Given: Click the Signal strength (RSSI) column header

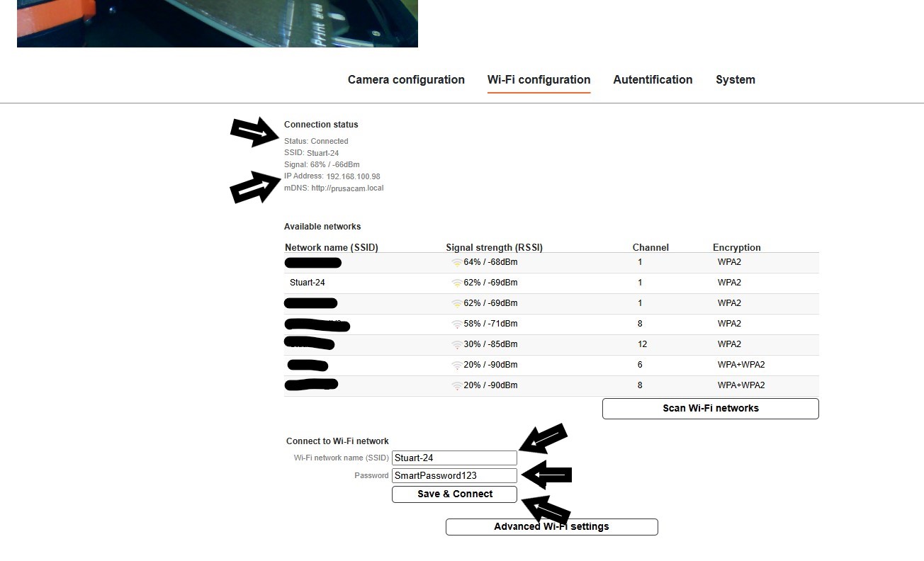Looking at the screenshot, I should (494, 248).
